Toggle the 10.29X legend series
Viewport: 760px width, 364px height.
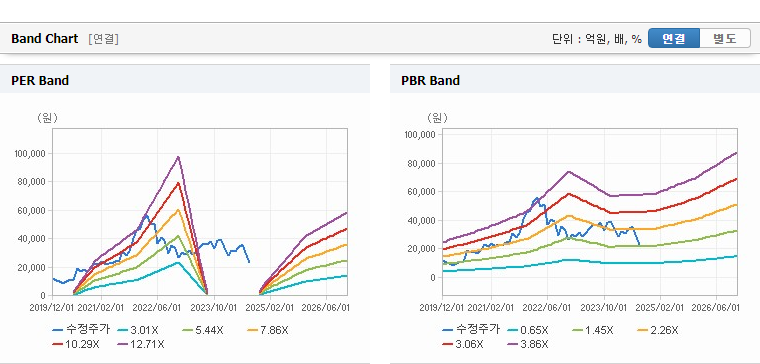tap(77, 344)
